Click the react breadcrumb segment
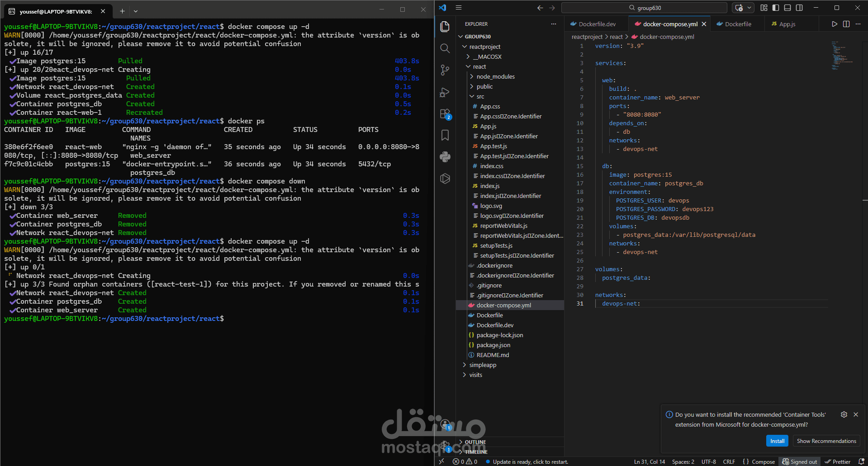The height and width of the screenshot is (466, 868). tap(616, 37)
